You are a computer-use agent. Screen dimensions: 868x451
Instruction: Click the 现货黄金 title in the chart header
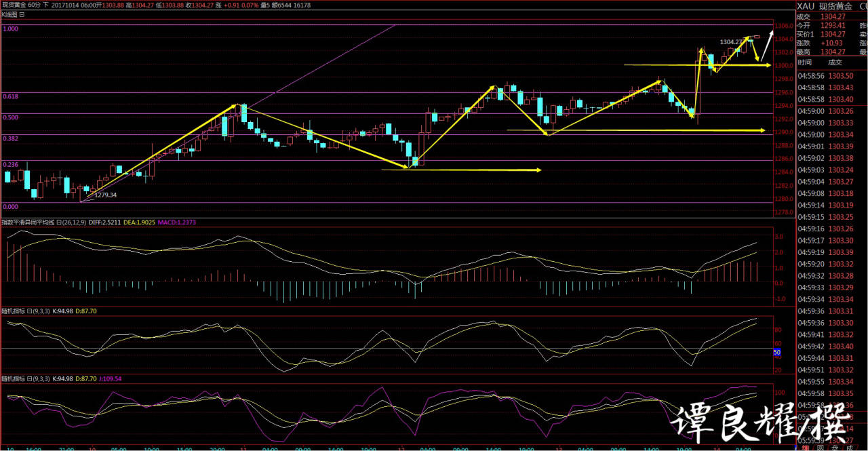click(13, 5)
